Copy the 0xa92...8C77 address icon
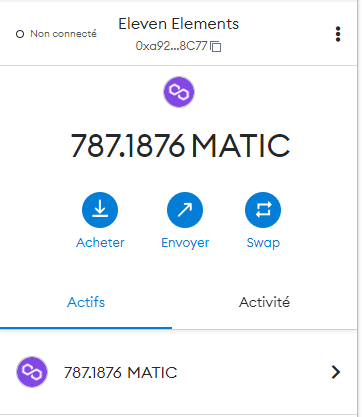The width and height of the screenshot is (362, 417). click(x=216, y=46)
